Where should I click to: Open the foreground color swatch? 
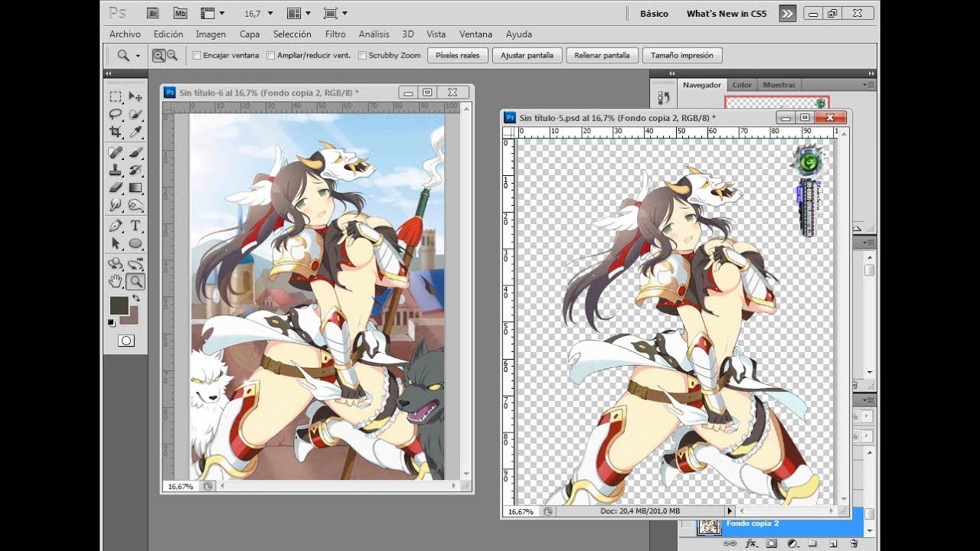pos(119,305)
